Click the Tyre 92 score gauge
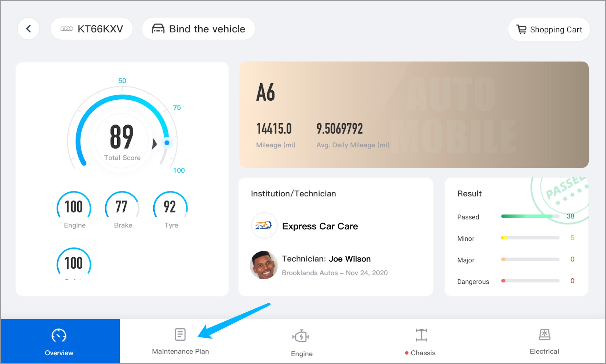Viewport: 606px width, 364px height. click(170, 207)
